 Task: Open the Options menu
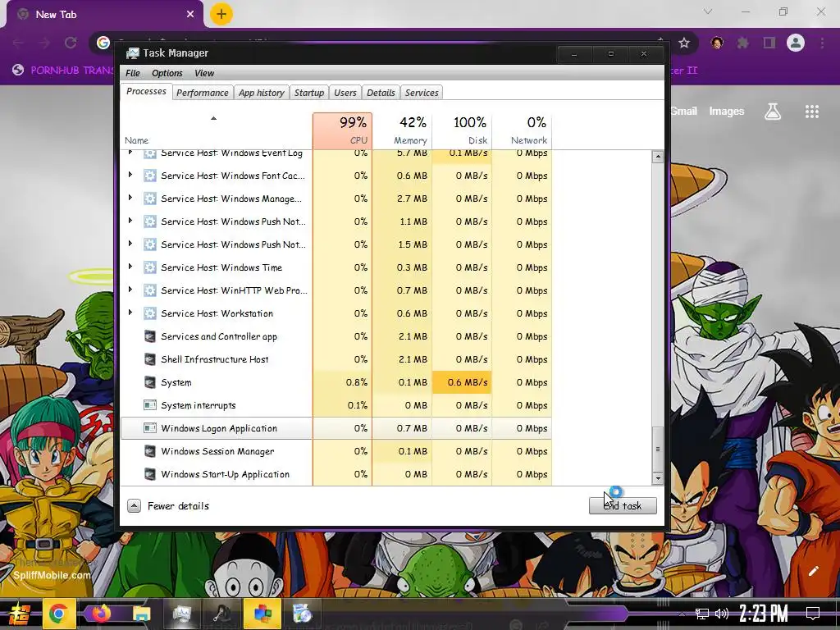click(x=167, y=73)
